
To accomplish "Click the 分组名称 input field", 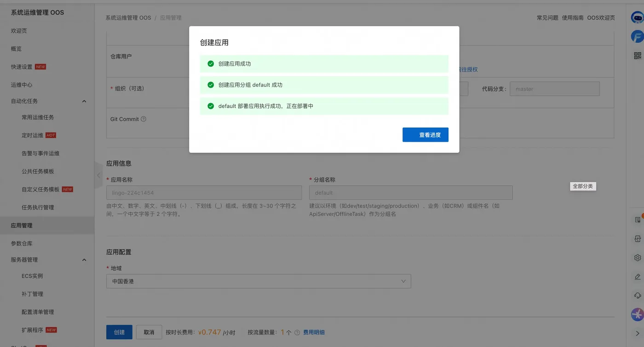I will click(411, 193).
